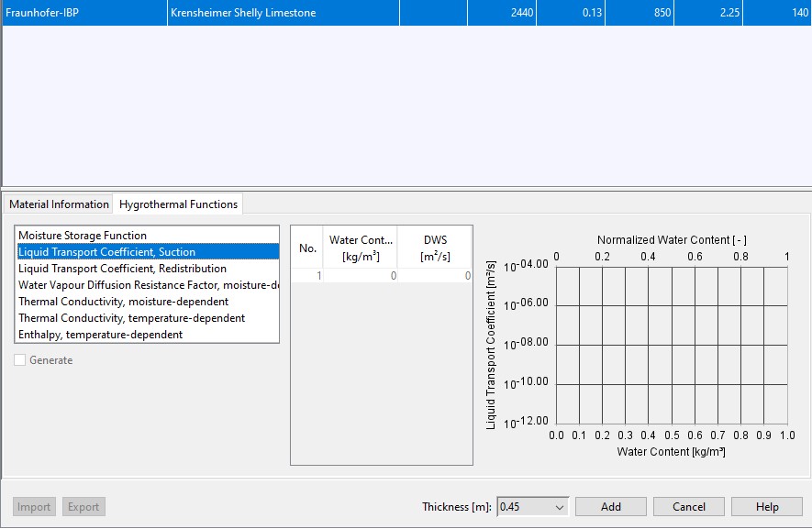Select Thermal Conductivity, moisture-dependent

coord(148,302)
